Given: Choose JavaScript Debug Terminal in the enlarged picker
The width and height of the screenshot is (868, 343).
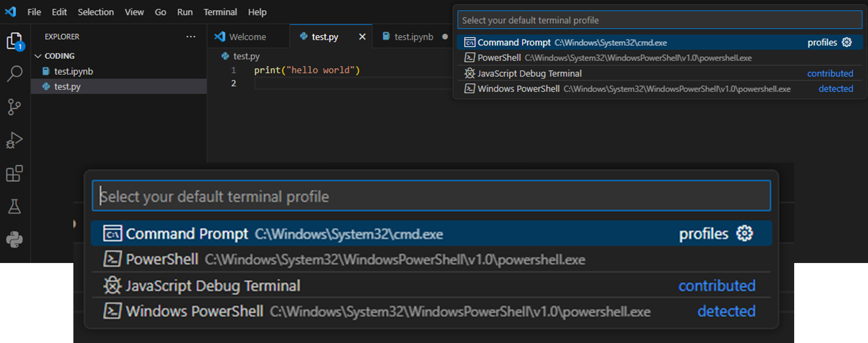Looking at the screenshot, I should pos(431,285).
